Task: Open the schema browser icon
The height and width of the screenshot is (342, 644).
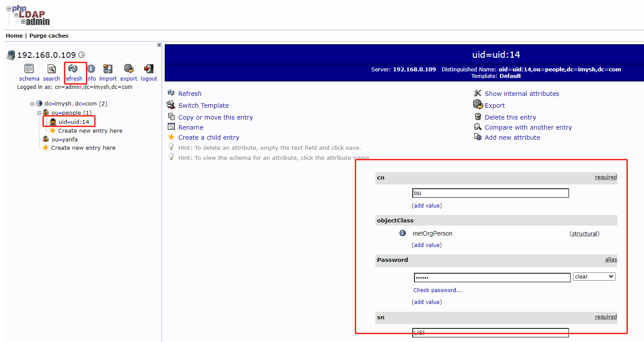Action: tap(29, 69)
